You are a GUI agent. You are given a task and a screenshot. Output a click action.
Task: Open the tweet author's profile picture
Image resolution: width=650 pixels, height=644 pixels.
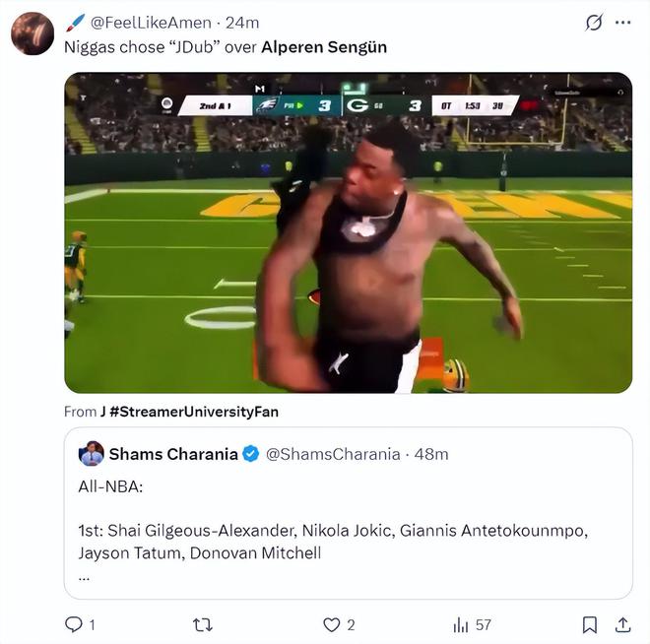[32, 34]
